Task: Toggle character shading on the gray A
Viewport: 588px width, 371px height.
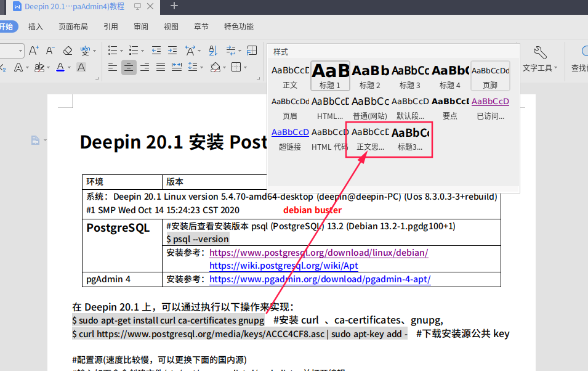Action: [81, 67]
